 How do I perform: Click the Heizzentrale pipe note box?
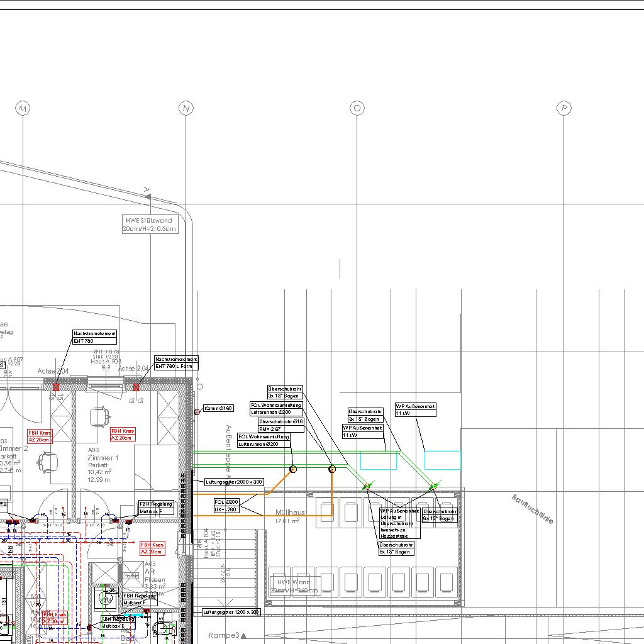[x=399, y=523]
